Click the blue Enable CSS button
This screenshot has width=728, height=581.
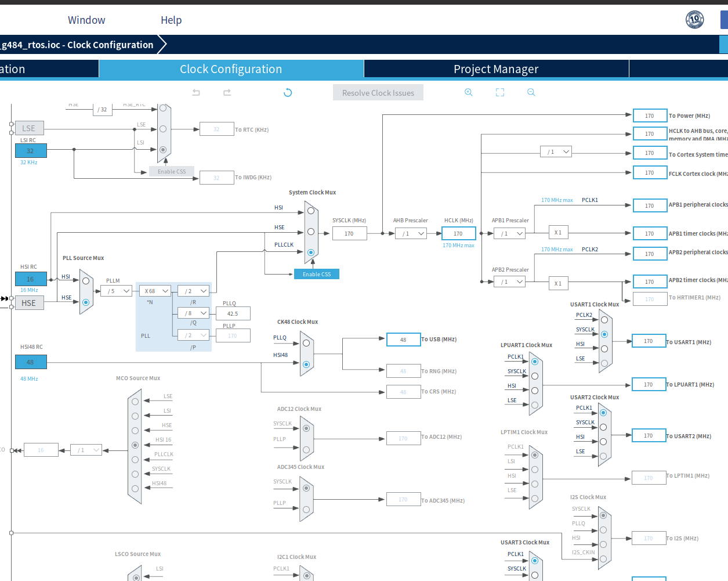click(x=317, y=274)
